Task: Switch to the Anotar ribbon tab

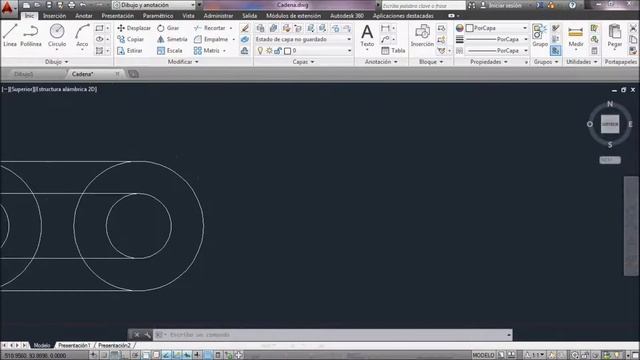Action: point(84,16)
